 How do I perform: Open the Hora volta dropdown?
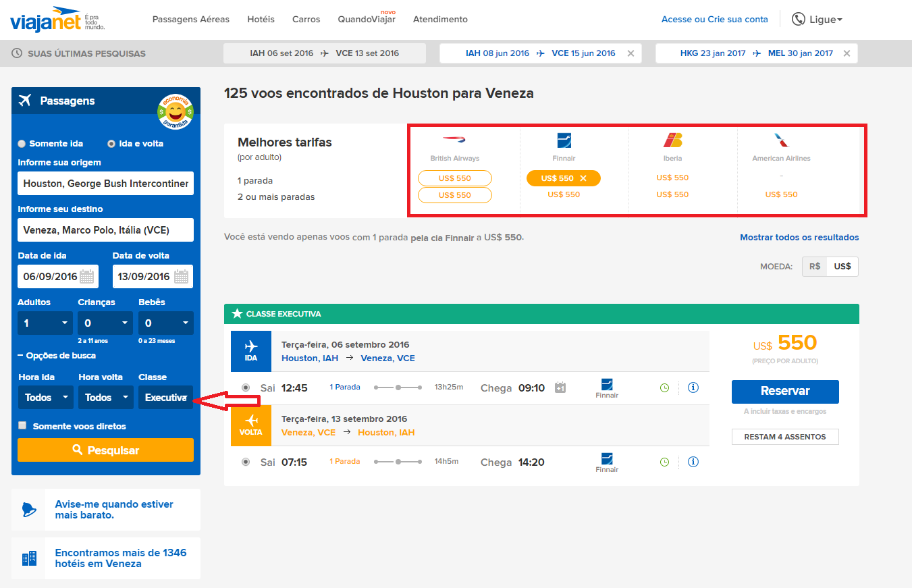[105, 398]
